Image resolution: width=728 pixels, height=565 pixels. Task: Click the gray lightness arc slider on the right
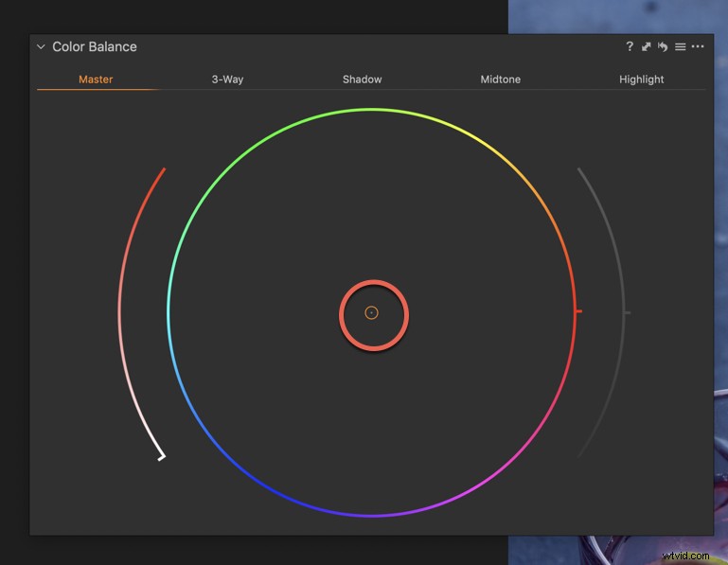[x=624, y=297]
